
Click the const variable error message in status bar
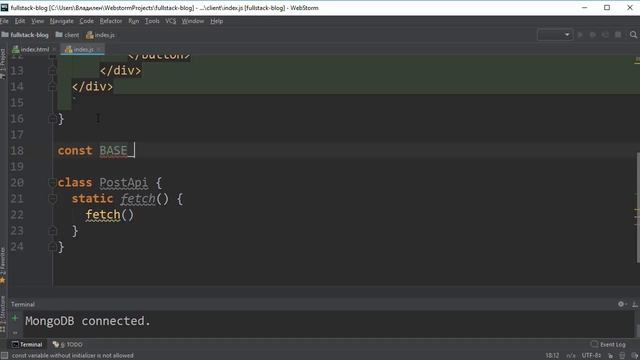[x=73, y=356]
